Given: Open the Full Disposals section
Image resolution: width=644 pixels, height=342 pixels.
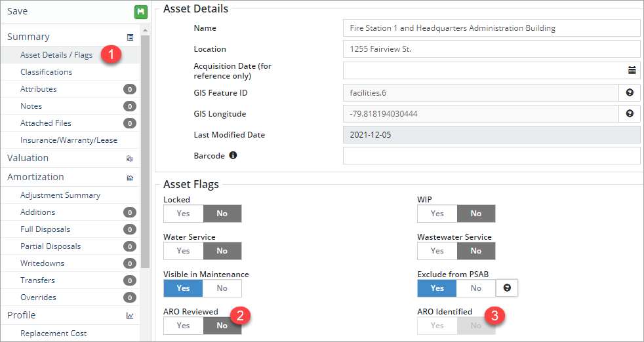Looking at the screenshot, I should (45, 229).
